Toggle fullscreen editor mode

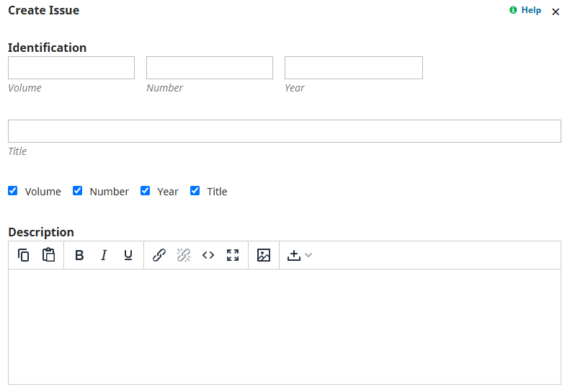pyautogui.click(x=233, y=255)
